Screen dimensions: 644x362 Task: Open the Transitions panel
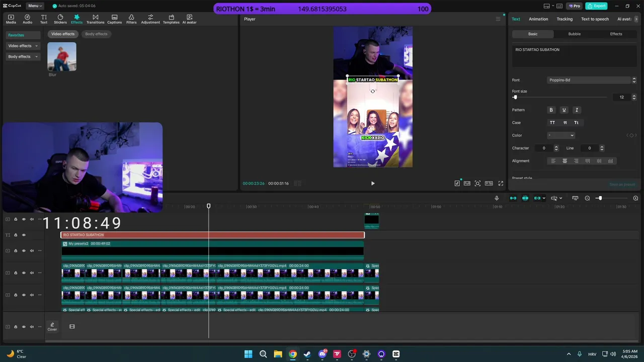95,19
